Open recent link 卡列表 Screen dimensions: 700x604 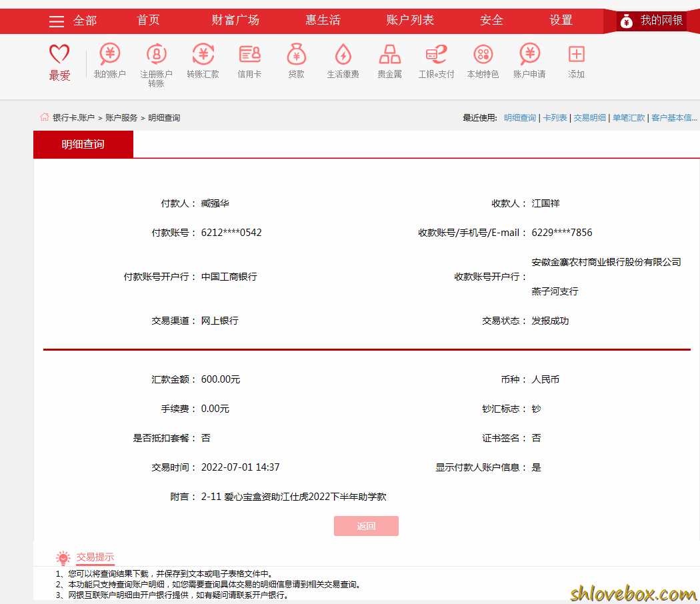[555, 118]
